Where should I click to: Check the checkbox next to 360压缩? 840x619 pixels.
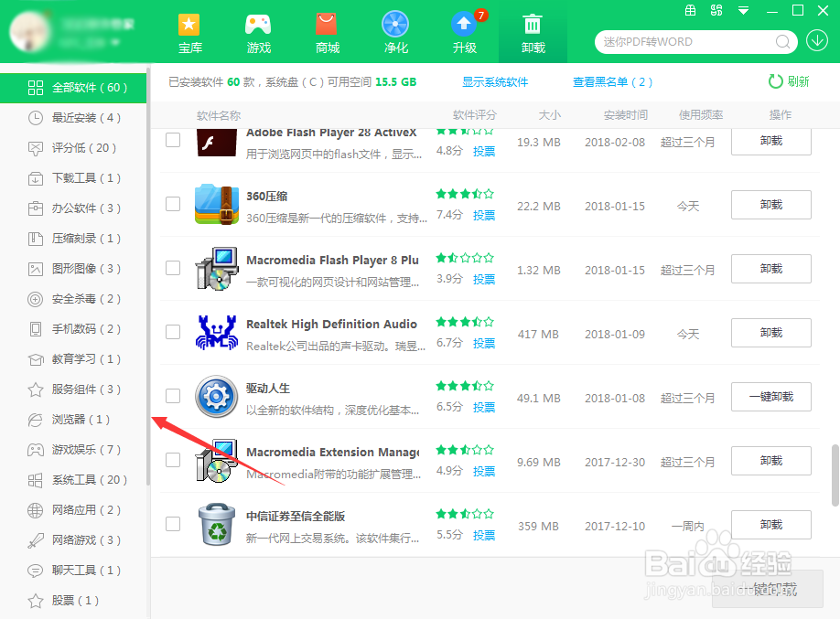tap(173, 205)
